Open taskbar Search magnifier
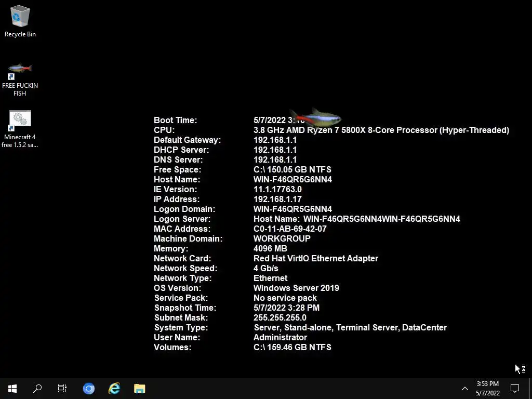 pos(37,389)
